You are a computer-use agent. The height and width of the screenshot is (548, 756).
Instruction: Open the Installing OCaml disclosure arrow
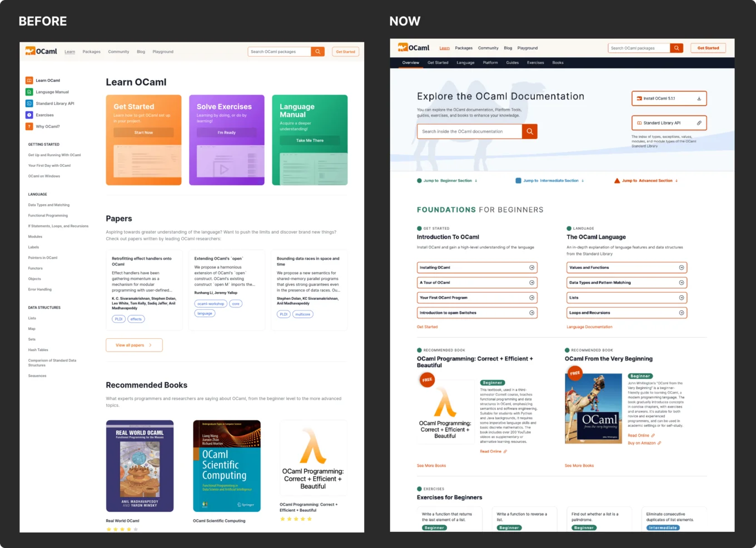[x=531, y=267]
